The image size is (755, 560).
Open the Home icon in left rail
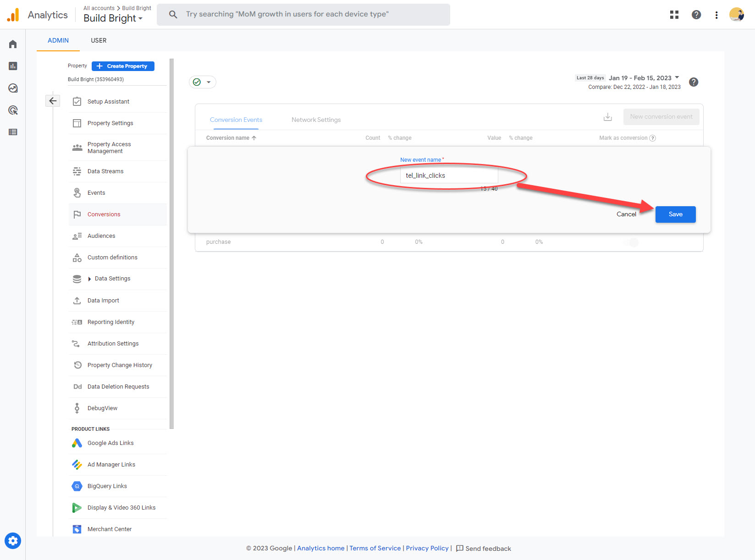[x=13, y=44]
